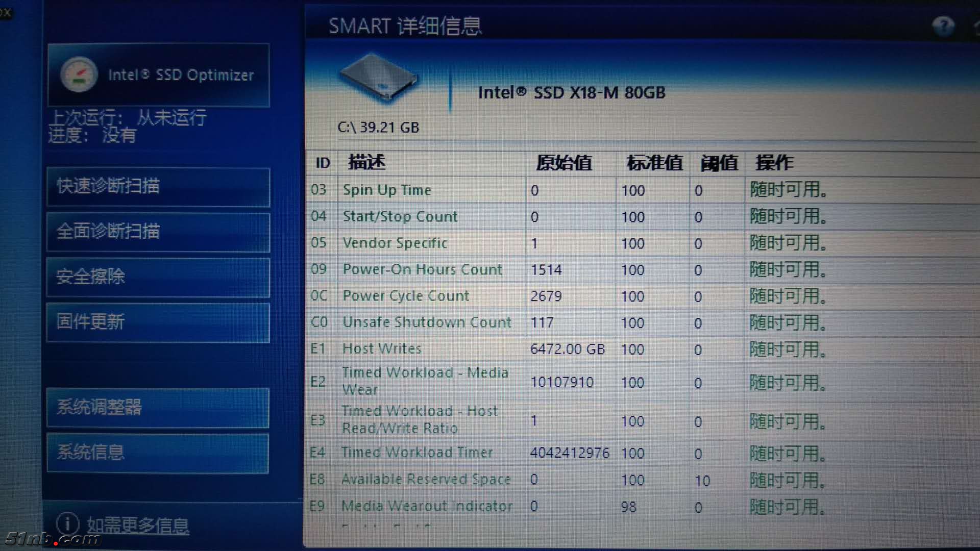Image resolution: width=980 pixels, height=551 pixels.
Task: Click the 如需更多信息 more information link
Action: 137,525
